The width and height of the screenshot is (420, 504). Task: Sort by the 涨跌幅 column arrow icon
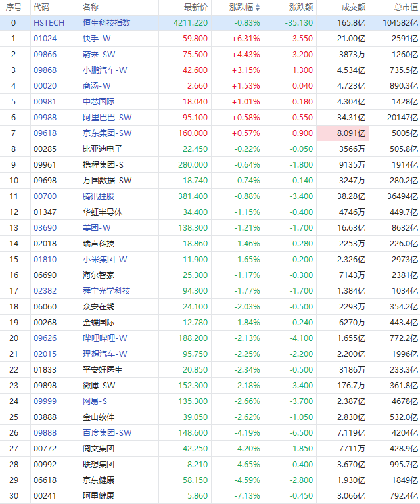258,7
